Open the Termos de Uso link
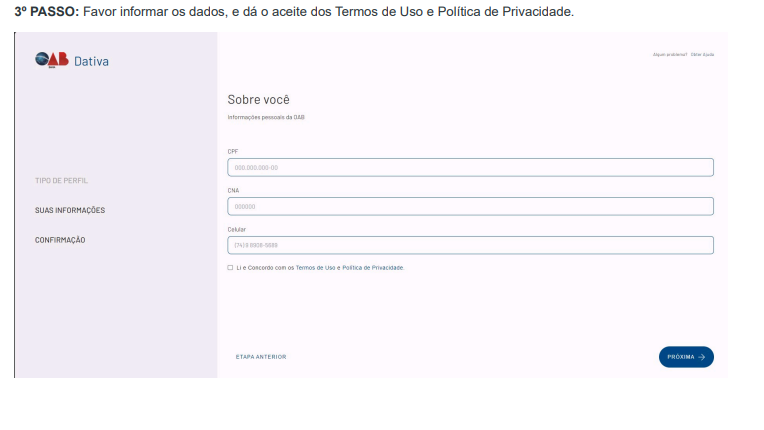Viewport: 764px width, 430px height. (x=315, y=268)
